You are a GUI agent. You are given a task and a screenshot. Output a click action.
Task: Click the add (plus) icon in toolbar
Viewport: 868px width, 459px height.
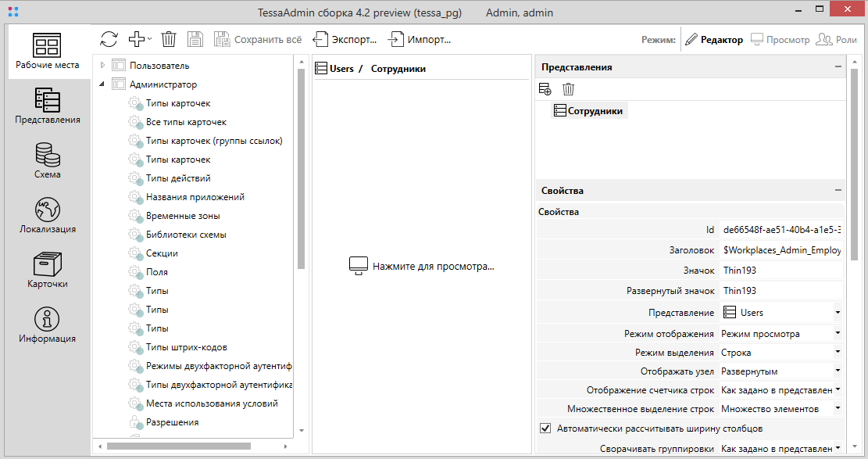(x=137, y=39)
